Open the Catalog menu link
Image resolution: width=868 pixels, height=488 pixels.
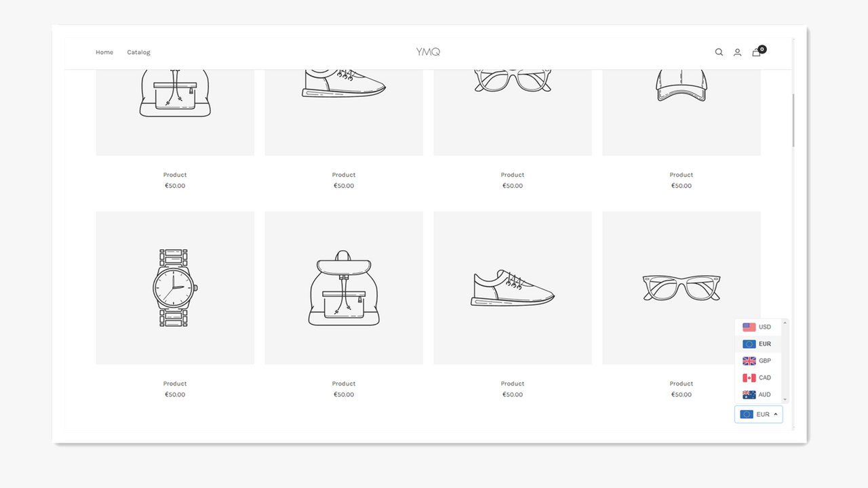coord(138,52)
